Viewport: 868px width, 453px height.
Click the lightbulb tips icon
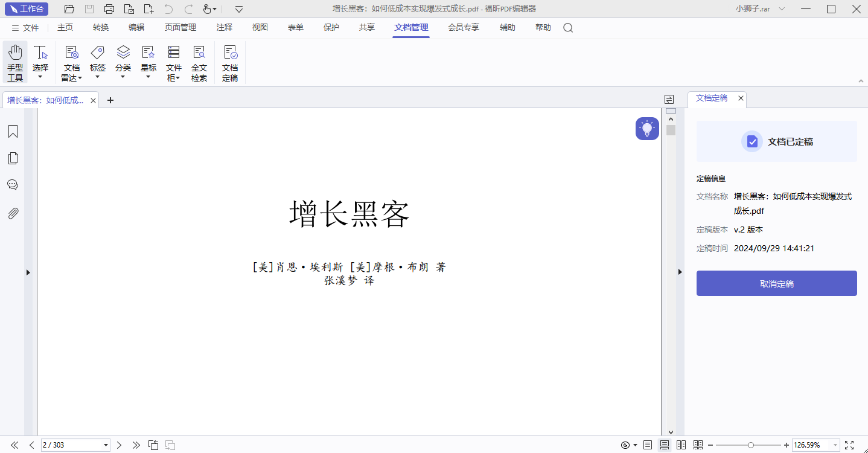tap(646, 129)
